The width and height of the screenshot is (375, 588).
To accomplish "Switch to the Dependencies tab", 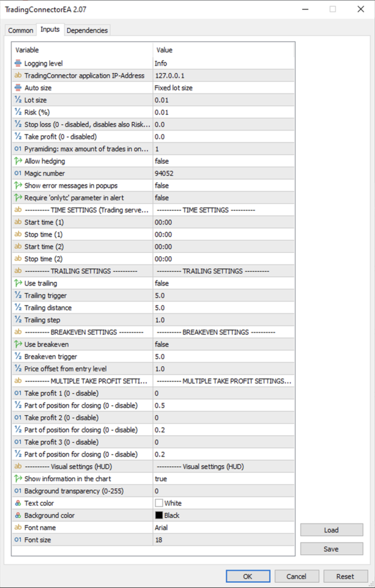I will (87, 30).
